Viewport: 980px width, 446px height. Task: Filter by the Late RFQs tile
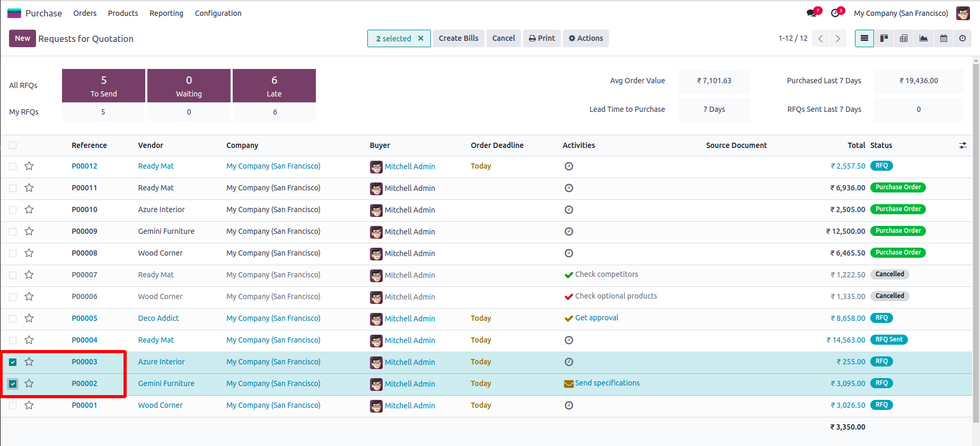pyautogui.click(x=274, y=85)
